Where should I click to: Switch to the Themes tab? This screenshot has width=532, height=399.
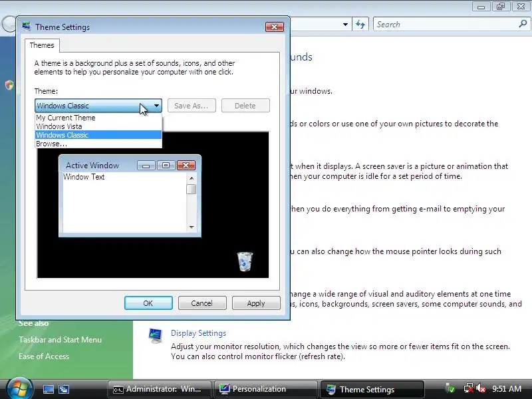(x=42, y=45)
